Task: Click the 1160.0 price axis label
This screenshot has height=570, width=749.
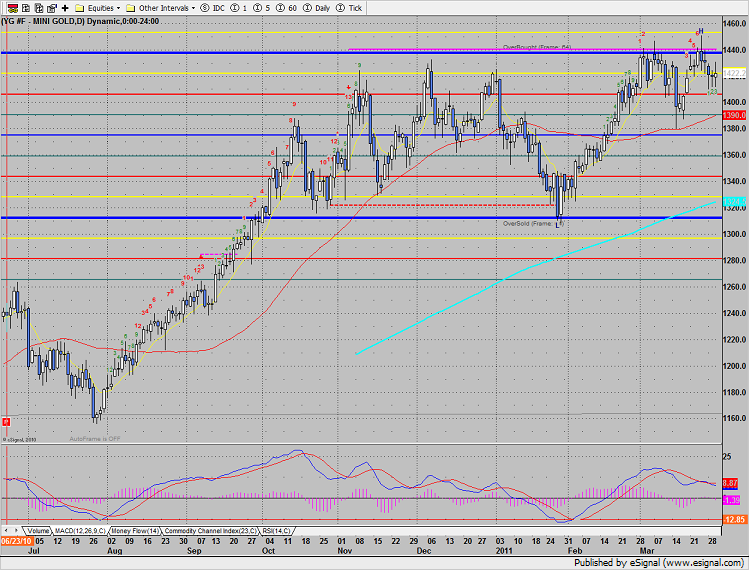Action: pyautogui.click(x=735, y=418)
